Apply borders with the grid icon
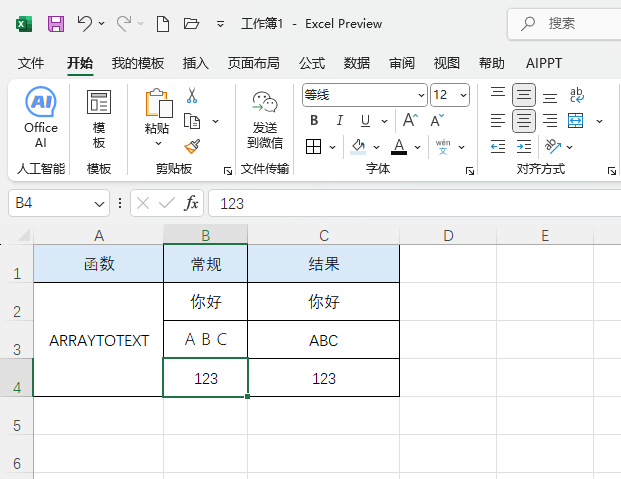Image resolution: width=621 pixels, height=479 pixels. click(x=313, y=147)
